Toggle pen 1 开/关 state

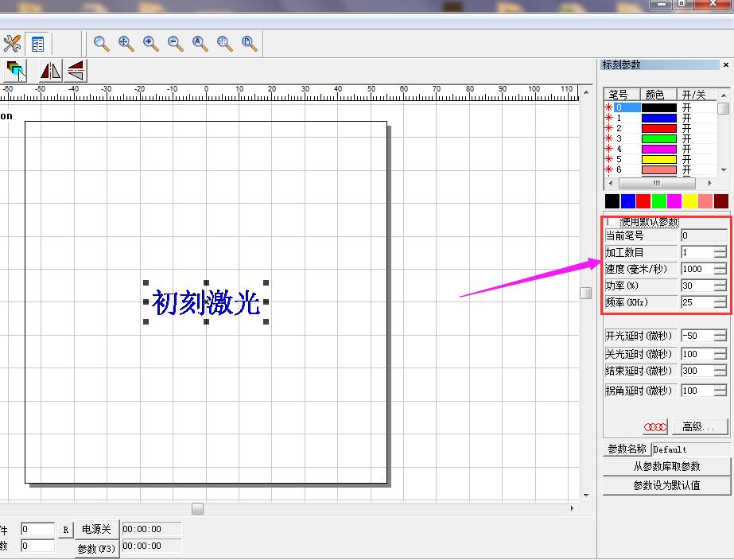pyautogui.click(x=686, y=118)
